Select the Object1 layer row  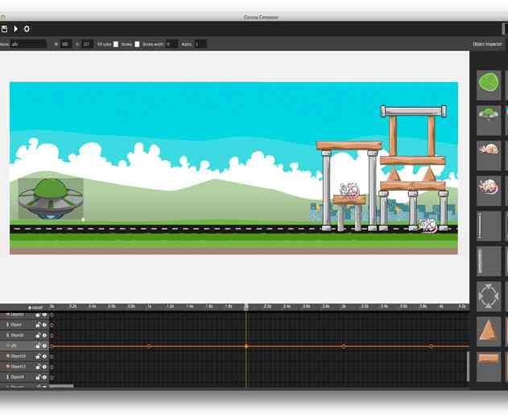click(24, 325)
